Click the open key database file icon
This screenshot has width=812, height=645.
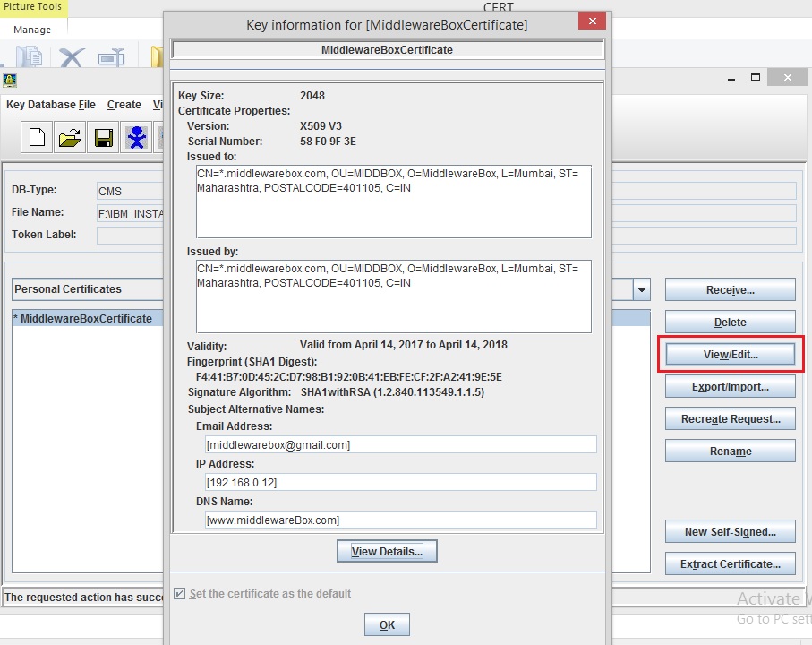70,137
